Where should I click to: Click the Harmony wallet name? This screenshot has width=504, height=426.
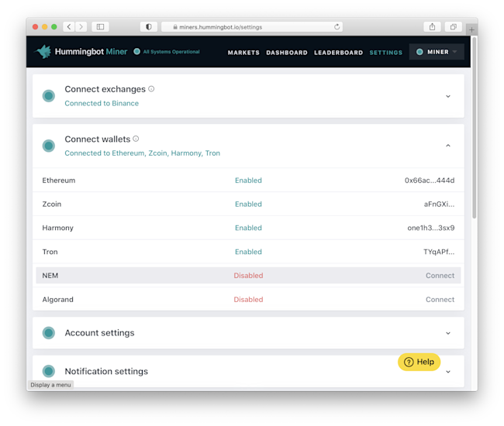(58, 228)
